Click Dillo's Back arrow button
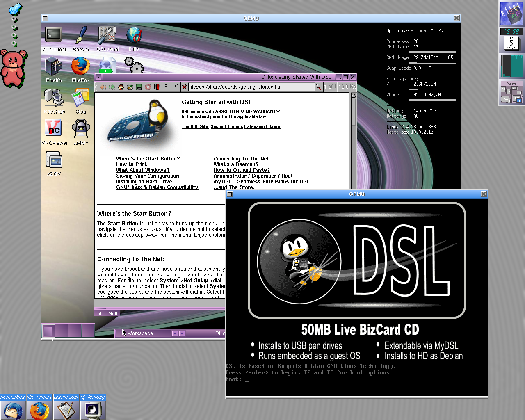 tap(103, 87)
